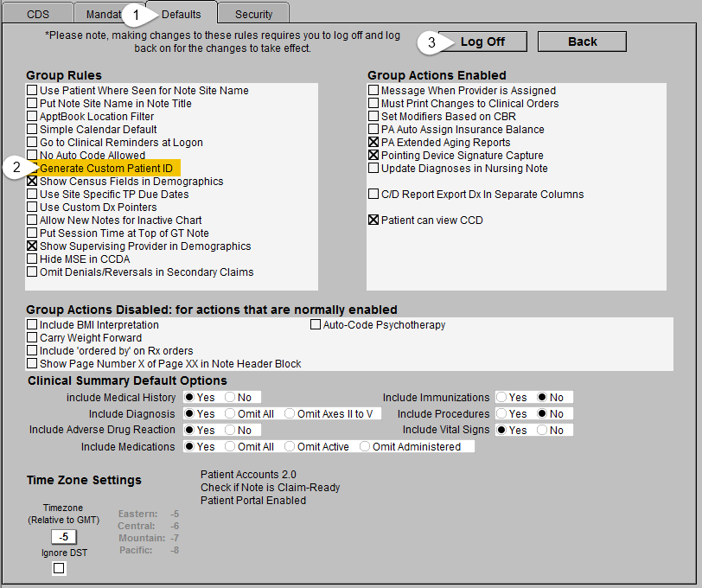Uncheck Show Census Fields in Demographics

pos(32,182)
